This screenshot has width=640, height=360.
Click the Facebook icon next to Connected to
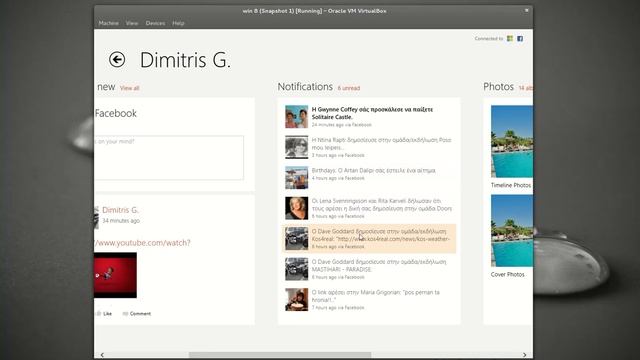point(520,38)
